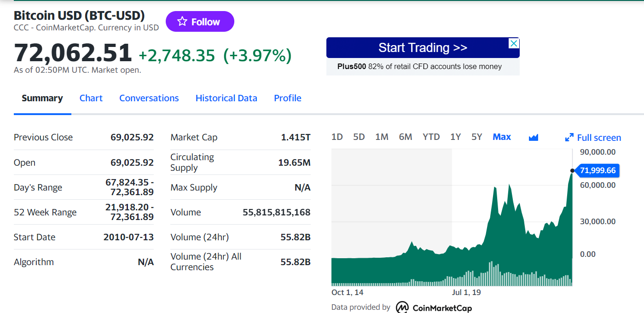Click the Full screen expand arrows icon
644x313 pixels.
coord(569,138)
